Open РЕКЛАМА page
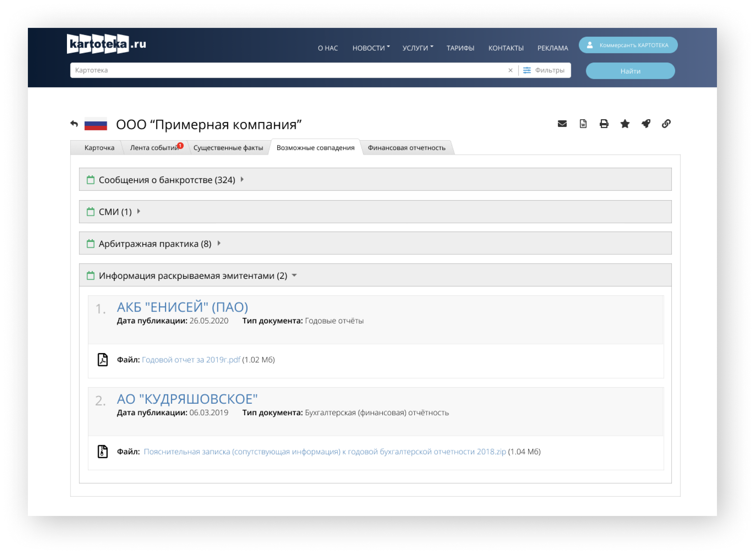756x555 pixels. pos(553,48)
